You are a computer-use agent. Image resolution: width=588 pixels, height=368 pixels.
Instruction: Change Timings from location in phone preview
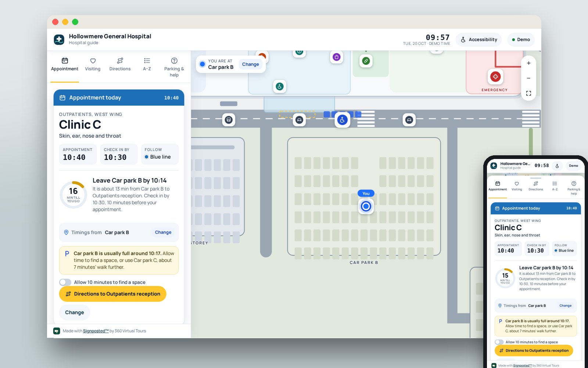pyautogui.click(x=565, y=305)
